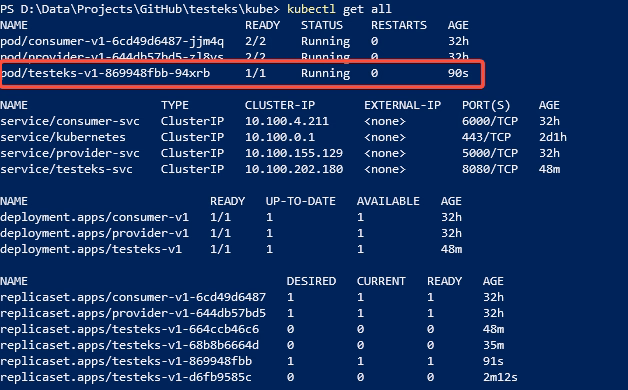This screenshot has width=628, height=390.
Task: Click the prompt path 'PS D:\Data\Projects\GitHub\testeks\kube>'
Action: 140,9
